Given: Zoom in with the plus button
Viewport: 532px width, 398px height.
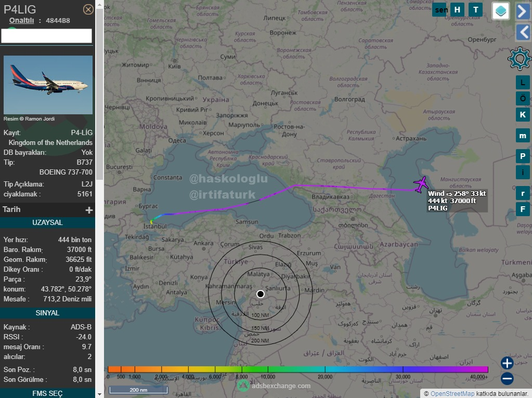Looking at the screenshot, I should [x=508, y=363].
